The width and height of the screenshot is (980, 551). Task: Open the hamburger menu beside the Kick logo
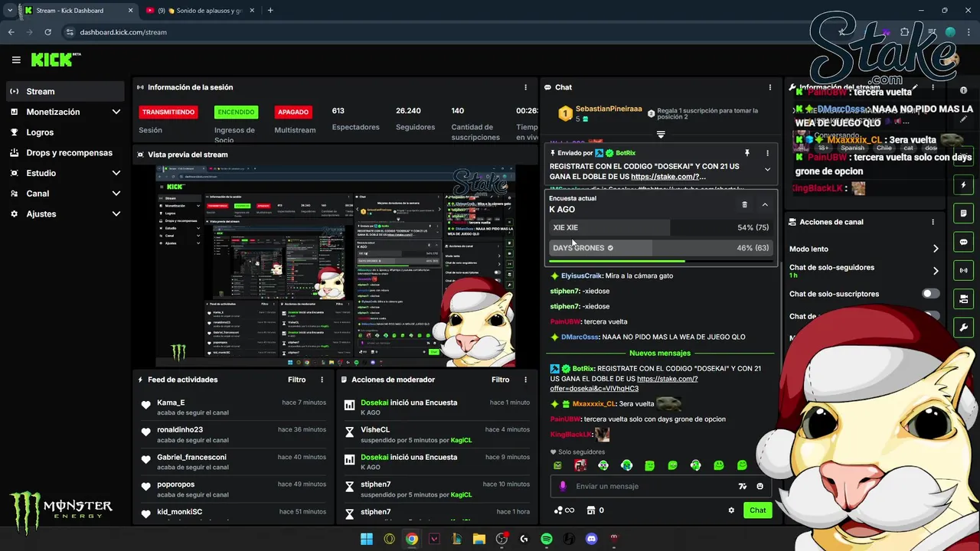tap(16, 60)
